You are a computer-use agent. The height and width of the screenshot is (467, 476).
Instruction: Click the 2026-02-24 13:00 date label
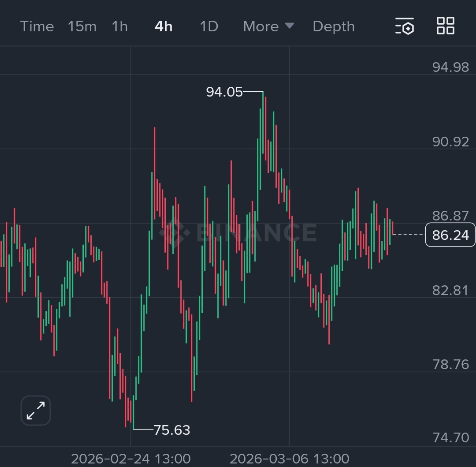click(131, 459)
